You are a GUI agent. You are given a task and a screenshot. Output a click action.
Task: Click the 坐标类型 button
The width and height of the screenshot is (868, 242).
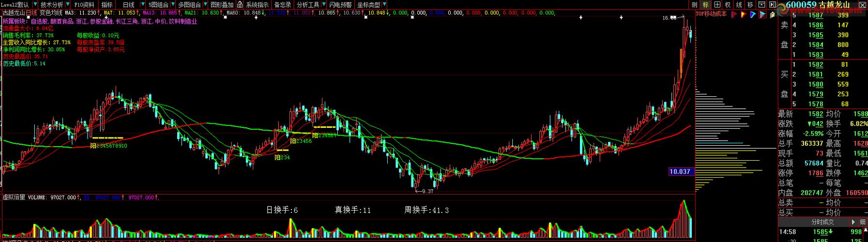pyautogui.click(x=369, y=4)
